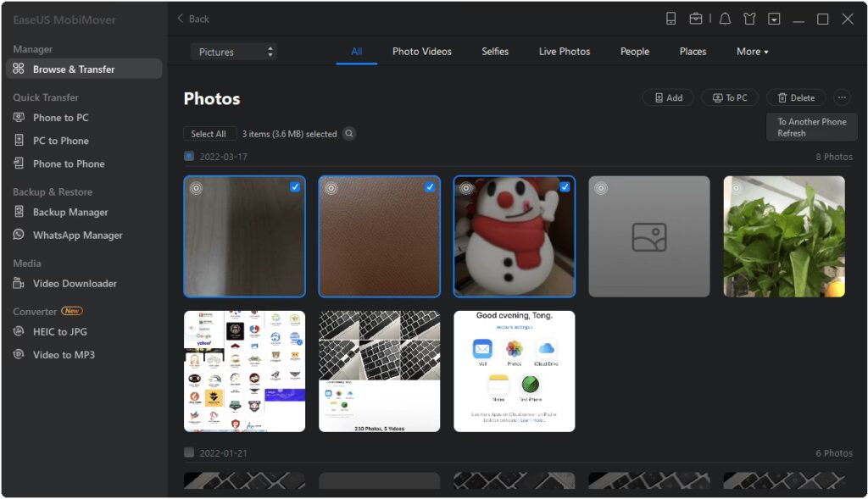Image resolution: width=868 pixels, height=499 pixels.
Task: Click the To PC button
Action: 729,98
